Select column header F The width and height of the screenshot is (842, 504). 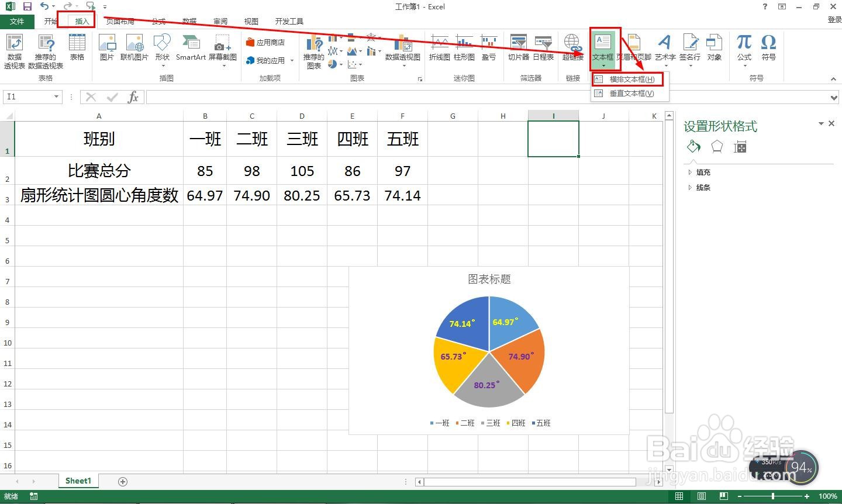403,116
